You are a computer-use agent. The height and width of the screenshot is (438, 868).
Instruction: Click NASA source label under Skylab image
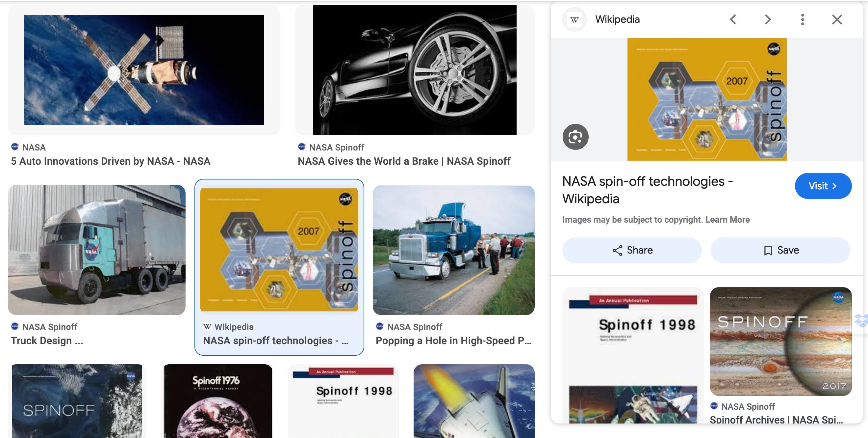34,147
